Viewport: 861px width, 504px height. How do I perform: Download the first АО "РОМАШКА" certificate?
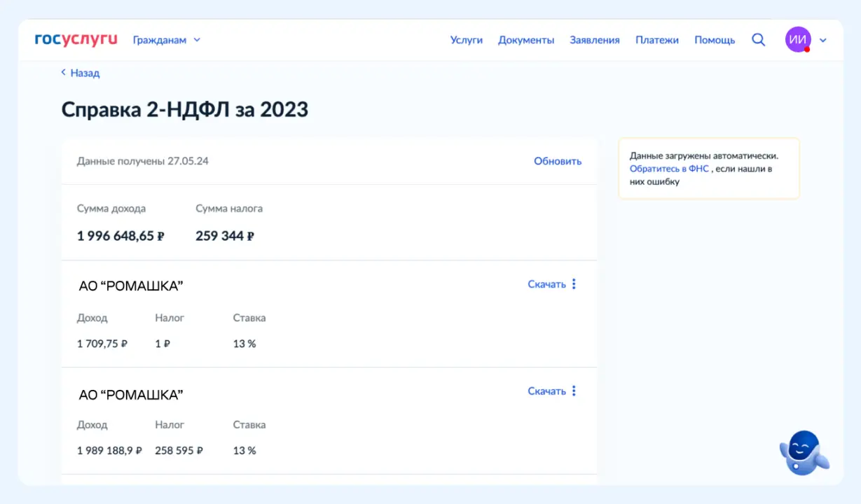pos(546,284)
